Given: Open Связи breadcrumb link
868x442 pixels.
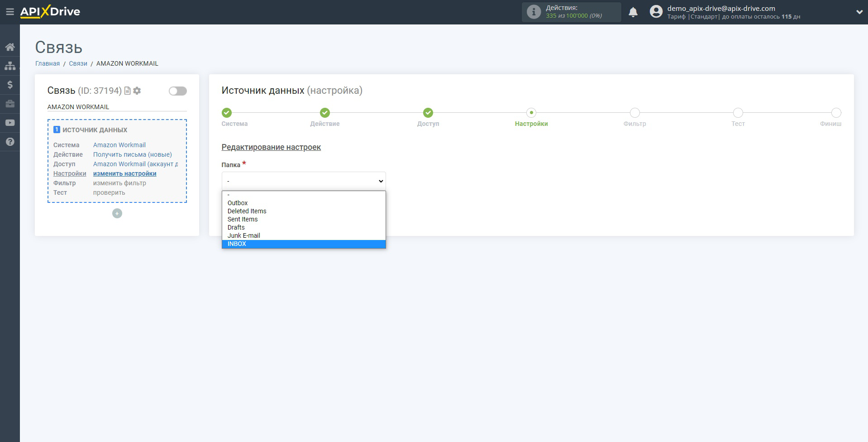Looking at the screenshot, I should (78, 63).
